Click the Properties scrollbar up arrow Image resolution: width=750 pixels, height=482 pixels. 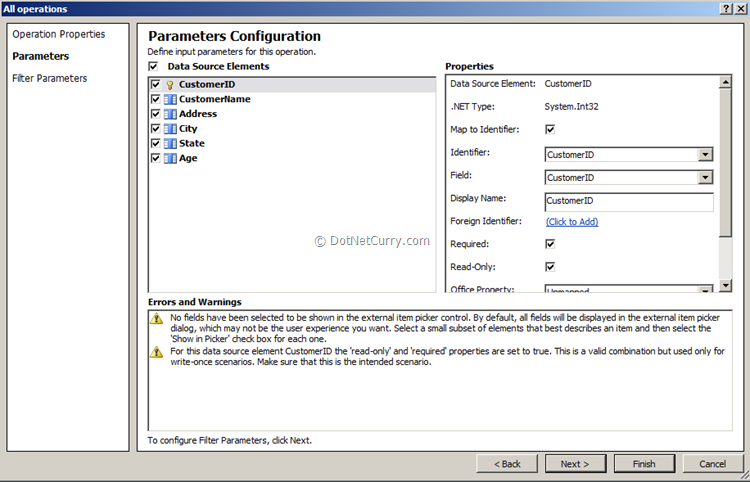pyautogui.click(x=725, y=82)
